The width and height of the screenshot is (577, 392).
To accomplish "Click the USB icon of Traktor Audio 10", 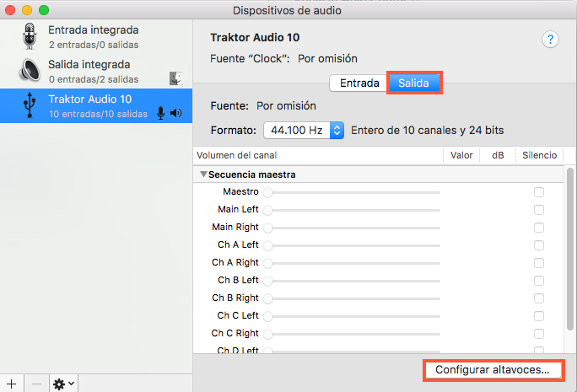I will tap(30, 105).
